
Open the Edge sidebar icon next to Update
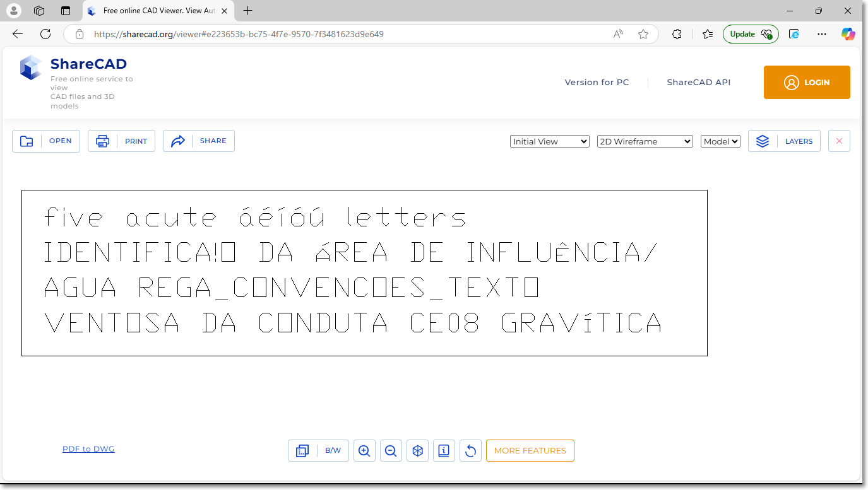coord(794,34)
